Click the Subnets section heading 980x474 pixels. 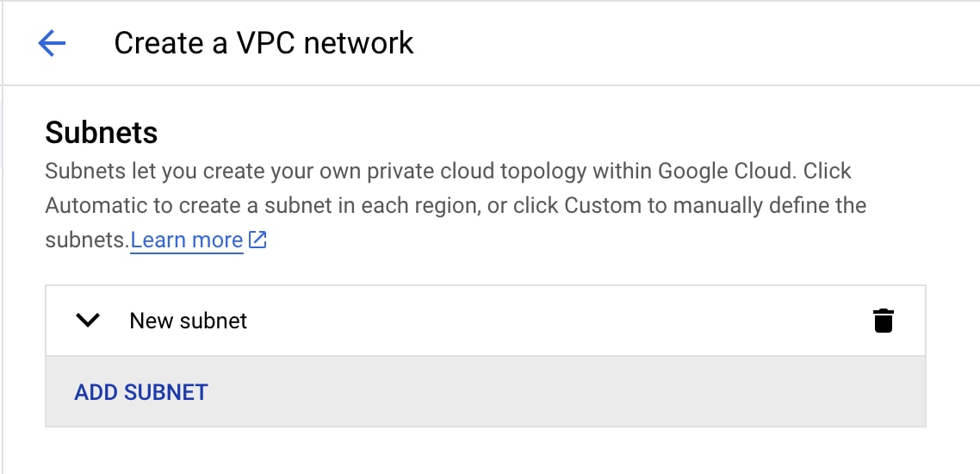(x=102, y=133)
